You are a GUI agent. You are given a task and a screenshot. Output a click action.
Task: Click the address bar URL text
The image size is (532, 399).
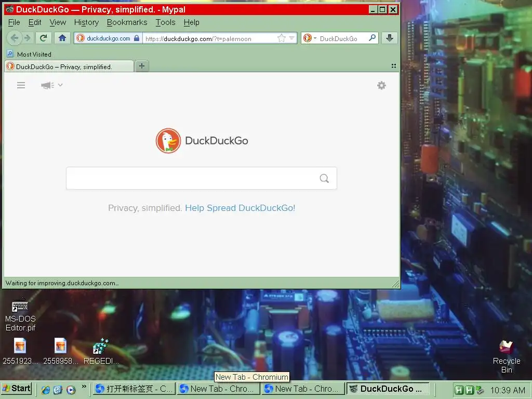point(198,38)
